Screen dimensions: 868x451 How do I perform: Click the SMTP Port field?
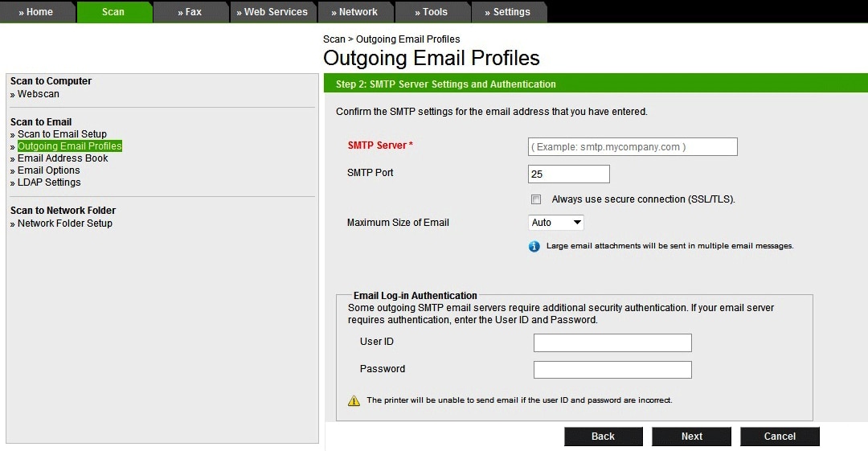[x=568, y=174]
